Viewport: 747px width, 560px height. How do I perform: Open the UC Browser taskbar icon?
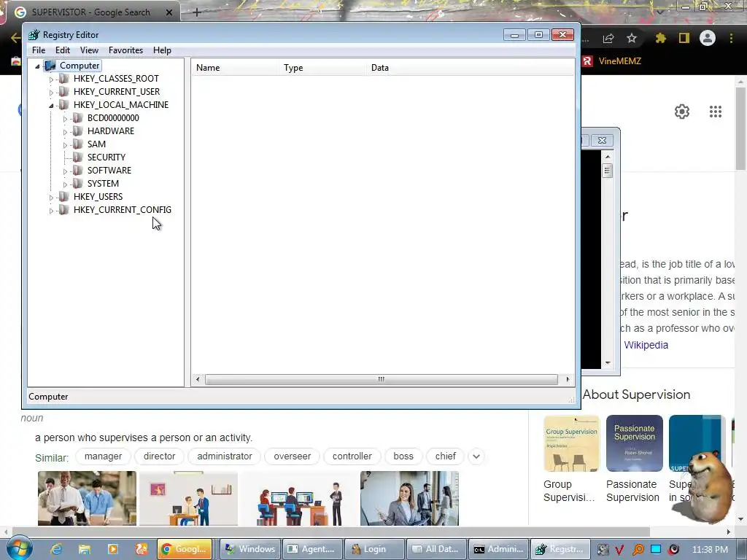pos(142,549)
